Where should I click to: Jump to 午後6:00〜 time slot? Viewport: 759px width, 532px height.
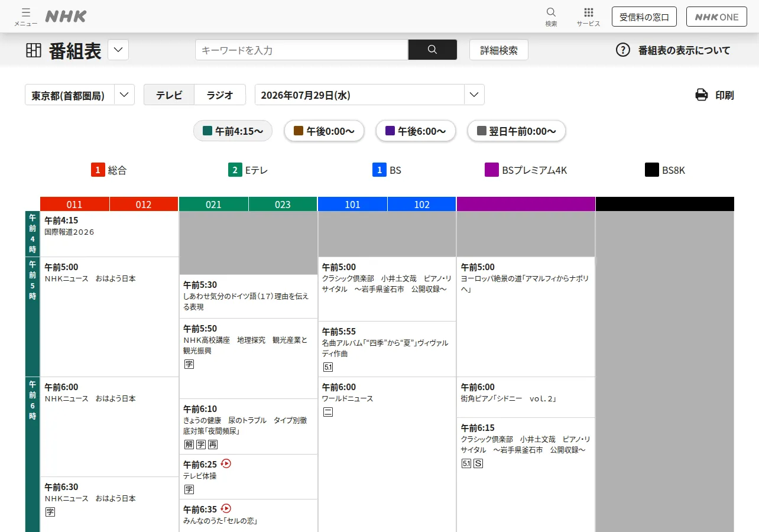(416, 131)
